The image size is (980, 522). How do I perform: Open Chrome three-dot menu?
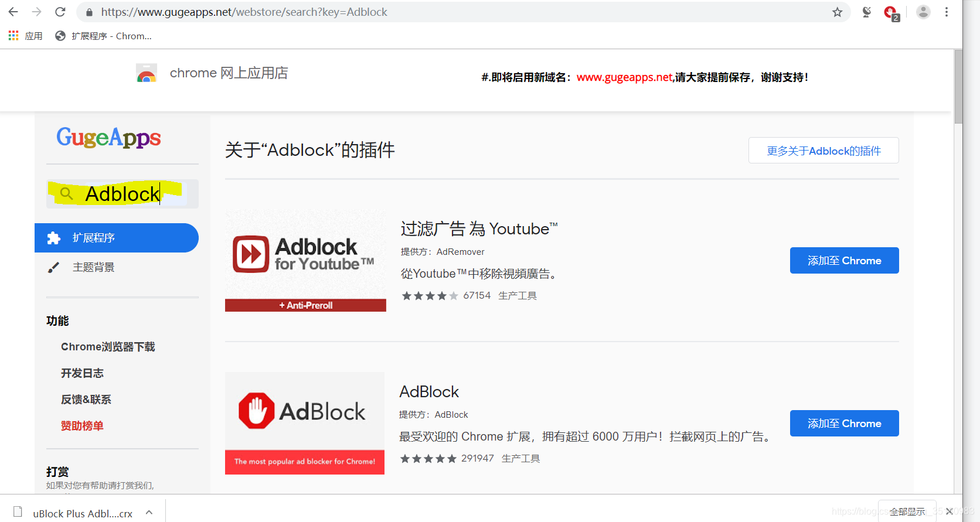click(x=947, y=12)
